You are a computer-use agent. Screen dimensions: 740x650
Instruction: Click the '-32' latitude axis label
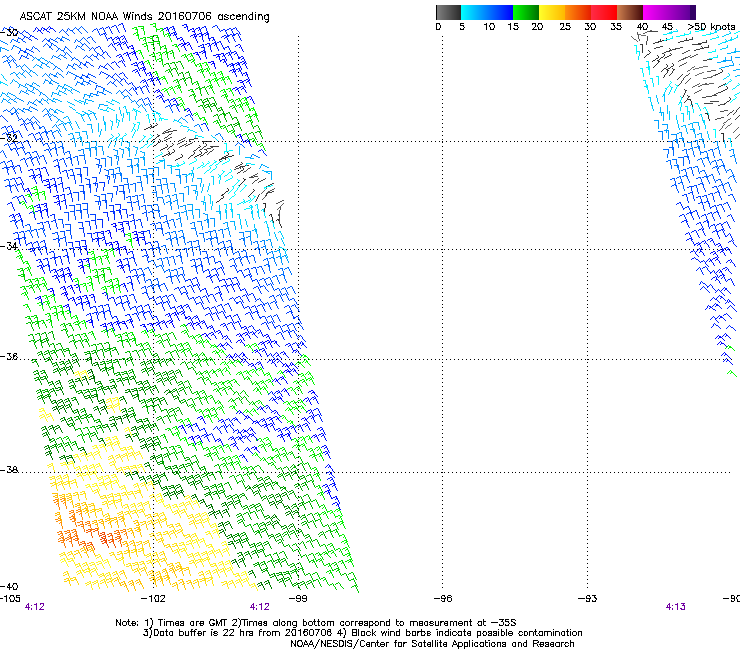9,138
